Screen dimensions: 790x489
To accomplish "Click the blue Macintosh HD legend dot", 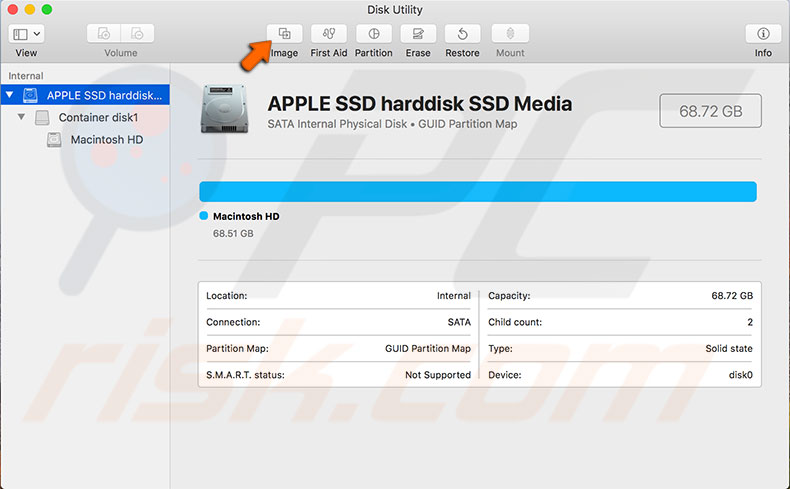I will (x=204, y=216).
